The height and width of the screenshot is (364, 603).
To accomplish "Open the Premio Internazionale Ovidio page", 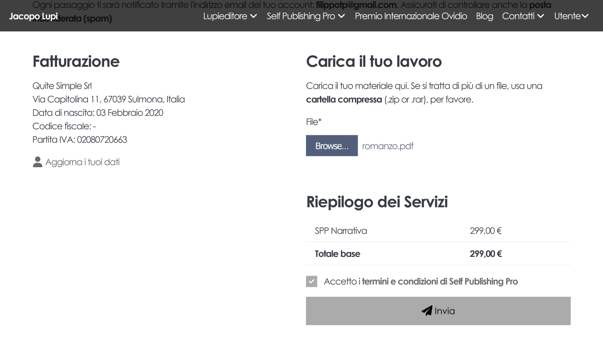I will point(411,16).
